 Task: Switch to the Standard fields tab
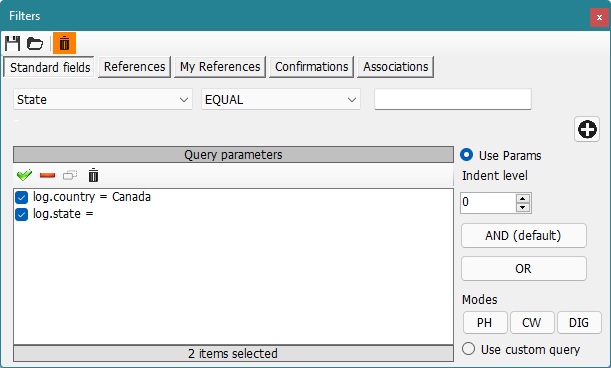pos(49,67)
